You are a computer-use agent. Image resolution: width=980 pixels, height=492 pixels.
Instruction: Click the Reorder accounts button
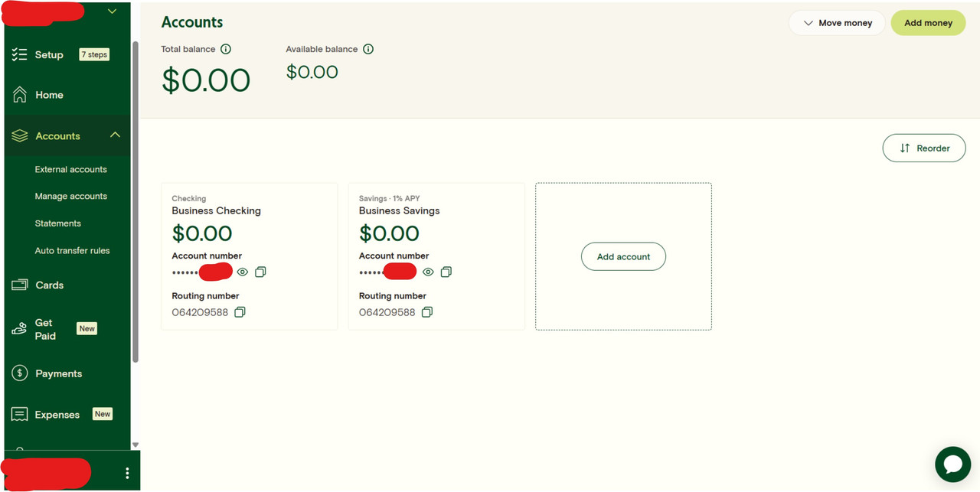tap(924, 148)
